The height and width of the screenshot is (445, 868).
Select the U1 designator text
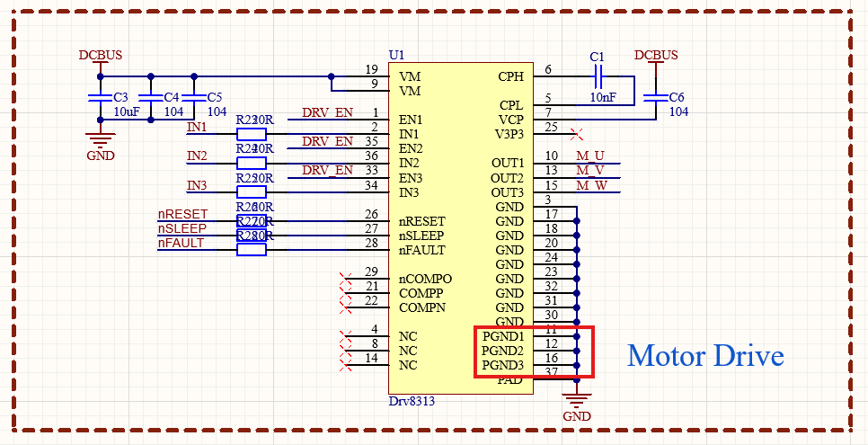tap(397, 56)
